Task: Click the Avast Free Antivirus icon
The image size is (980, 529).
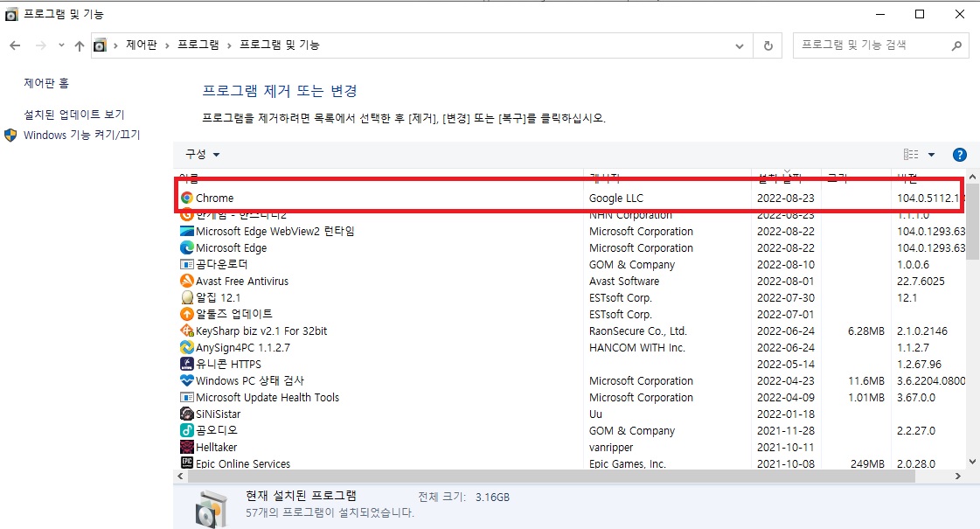Action: coord(186,281)
